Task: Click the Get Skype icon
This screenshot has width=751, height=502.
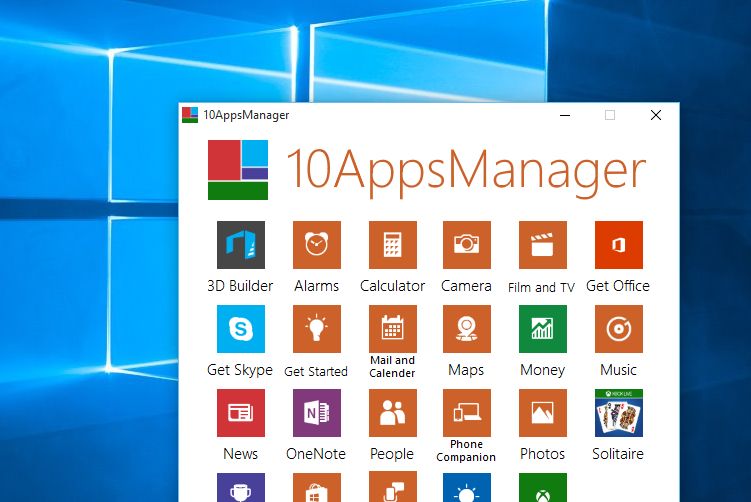Action: click(x=240, y=329)
